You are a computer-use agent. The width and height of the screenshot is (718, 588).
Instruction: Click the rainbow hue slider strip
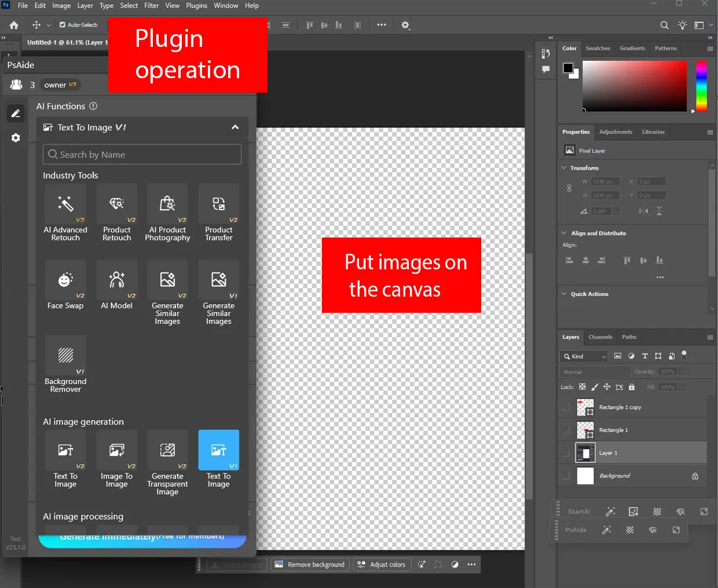(701, 86)
